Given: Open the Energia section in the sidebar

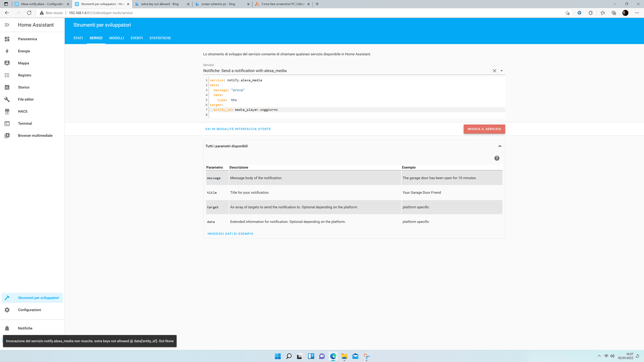Looking at the screenshot, I should [x=23, y=51].
